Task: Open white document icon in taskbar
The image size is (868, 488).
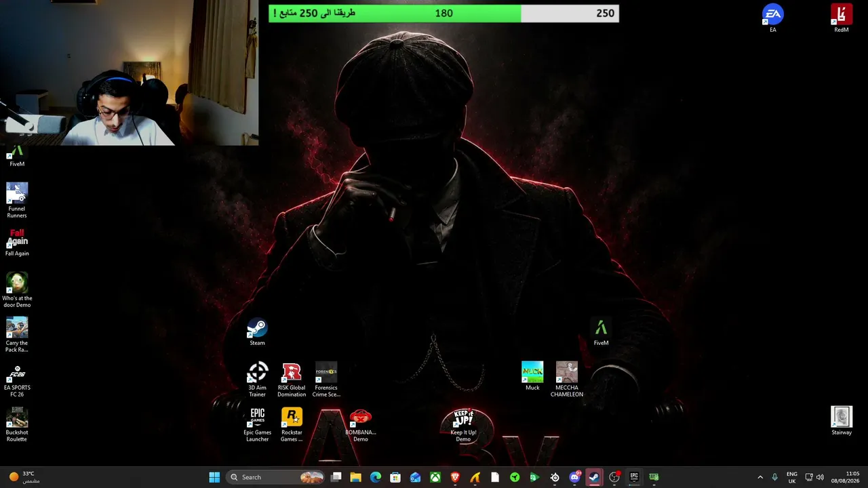Action: coord(495,477)
